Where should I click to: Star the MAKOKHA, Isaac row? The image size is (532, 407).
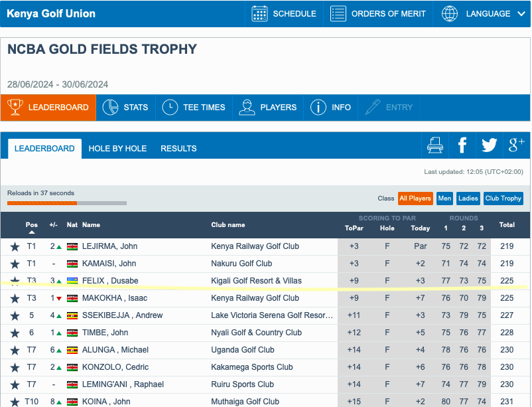point(15,299)
